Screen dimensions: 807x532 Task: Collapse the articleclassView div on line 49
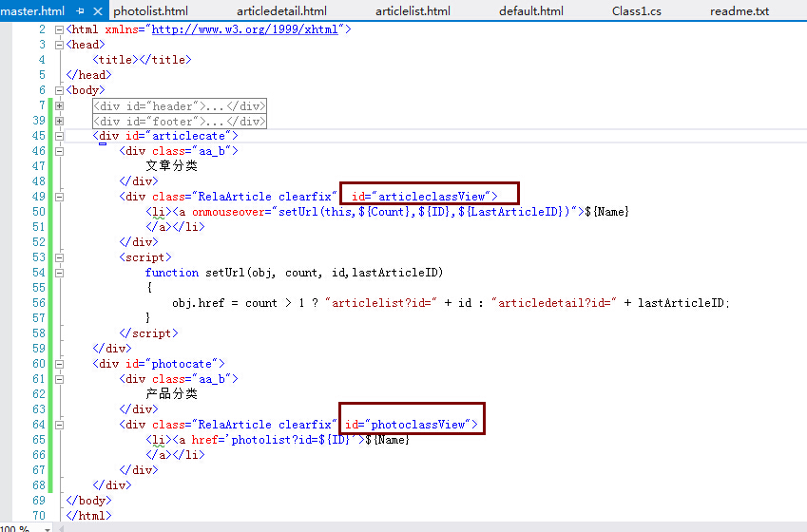coord(59,197)
